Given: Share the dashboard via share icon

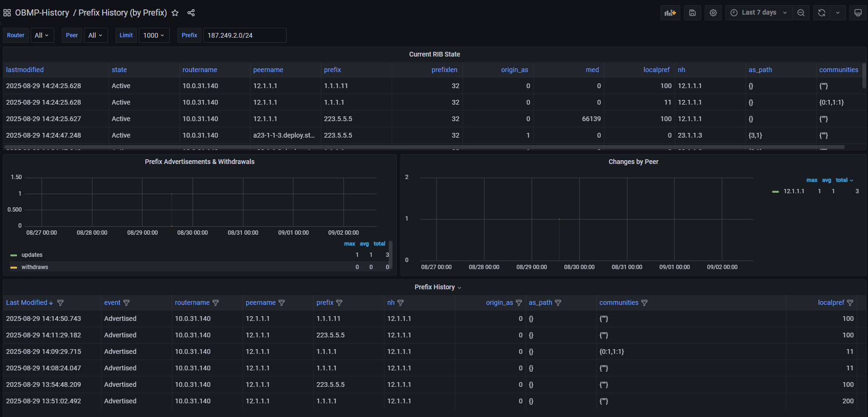Looking at the screenshot, I should click(x=191, y=13).
